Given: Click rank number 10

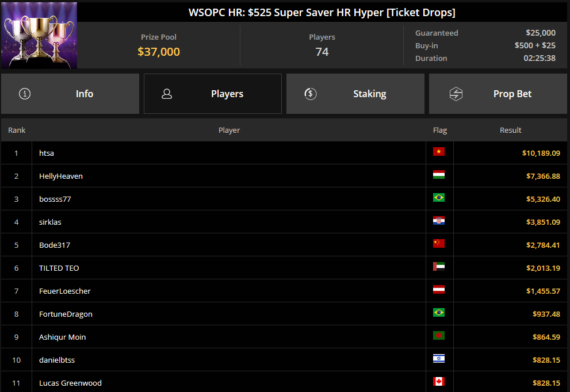Looking at the screenshot, I should 16,360.
